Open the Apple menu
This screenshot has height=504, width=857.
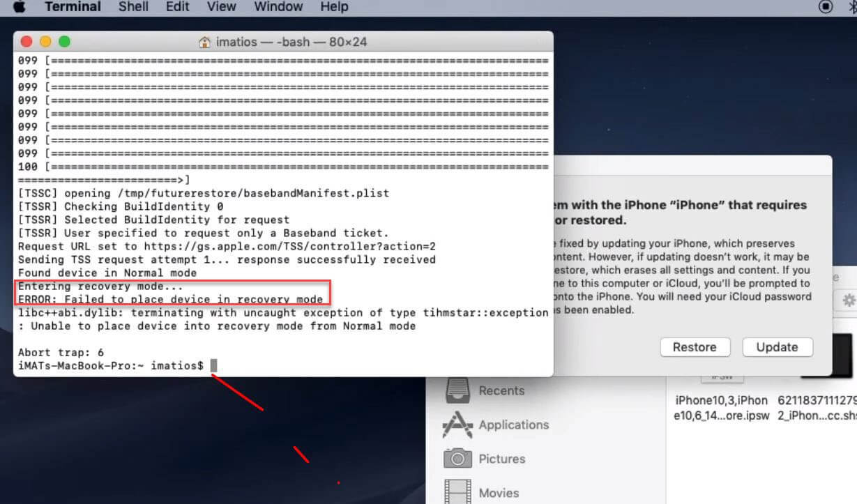(19, 7)
